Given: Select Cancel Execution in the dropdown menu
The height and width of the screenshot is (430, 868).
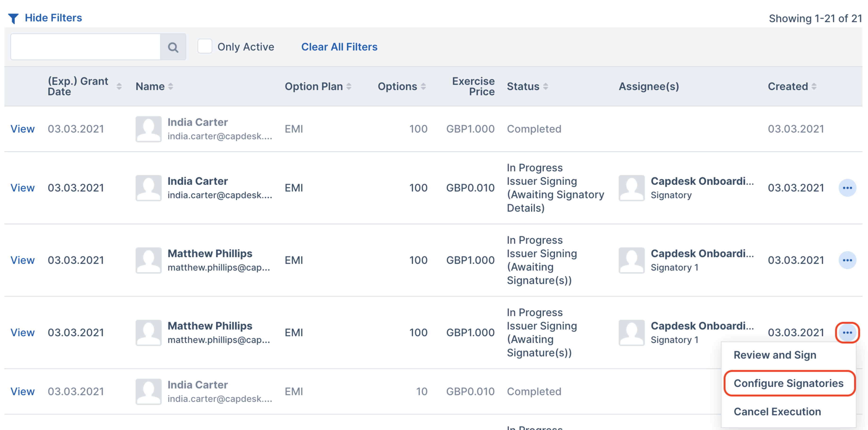Looking at the screenshot, I should (777, 412).
